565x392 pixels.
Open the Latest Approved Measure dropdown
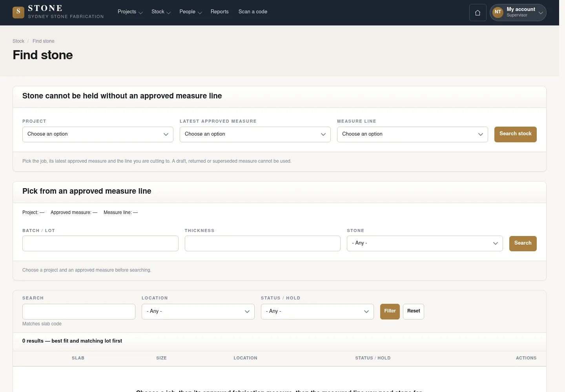click(x=255, y=134)
